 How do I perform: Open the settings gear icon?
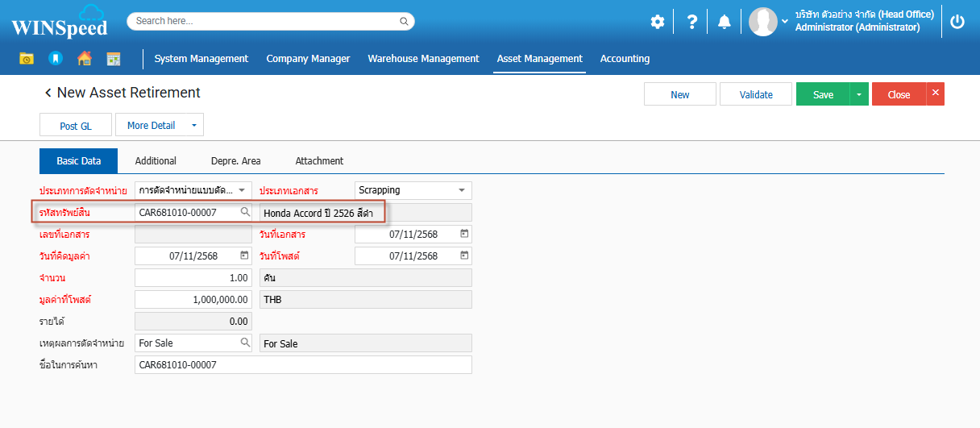point(658,22)
